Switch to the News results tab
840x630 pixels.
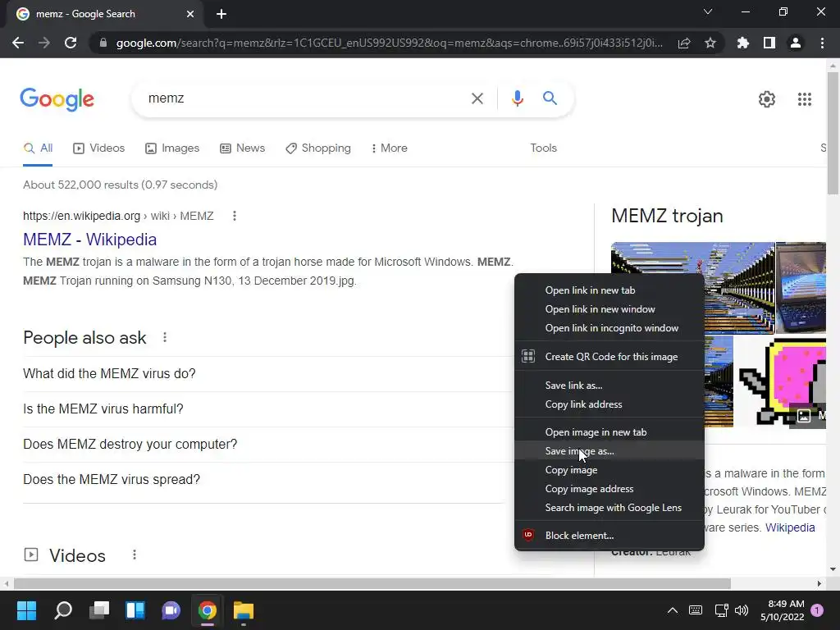pos(243,148)
